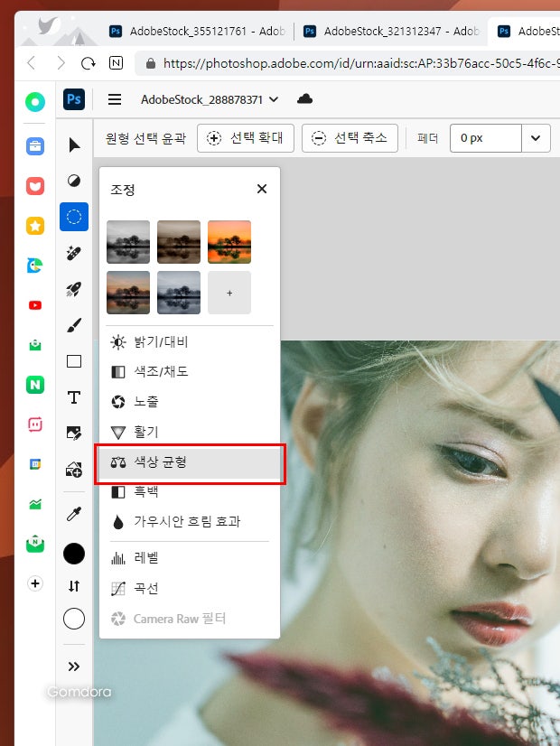This screenshot has height=746, width=560.
Task: Open the blue briefcase sidebar icon
Action: (35, 145)
